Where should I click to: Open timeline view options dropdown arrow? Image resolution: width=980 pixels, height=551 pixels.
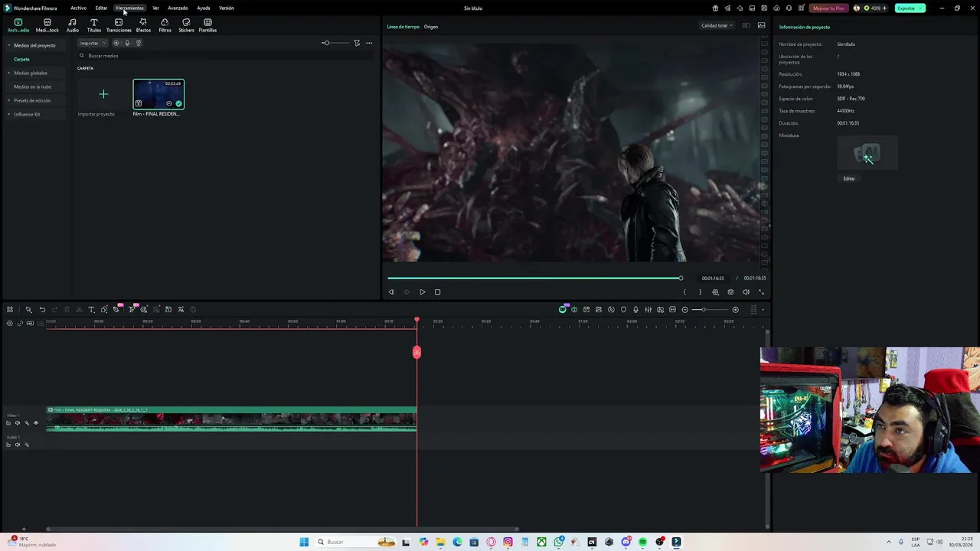[763, 309]
